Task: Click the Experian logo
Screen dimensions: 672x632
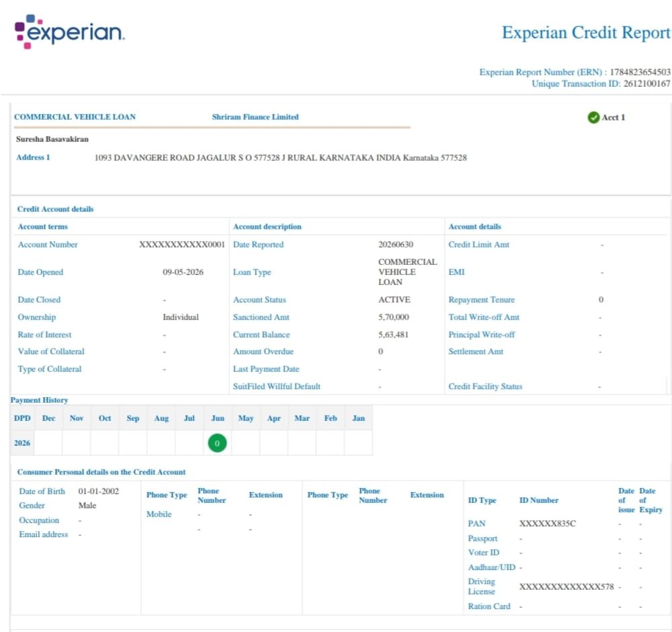Action: [69, 32]
